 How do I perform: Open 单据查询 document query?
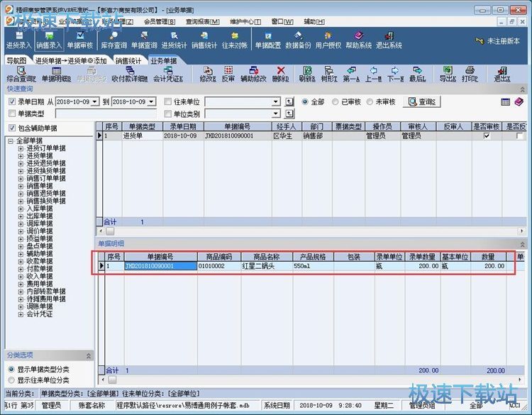(x=144, y=40)
